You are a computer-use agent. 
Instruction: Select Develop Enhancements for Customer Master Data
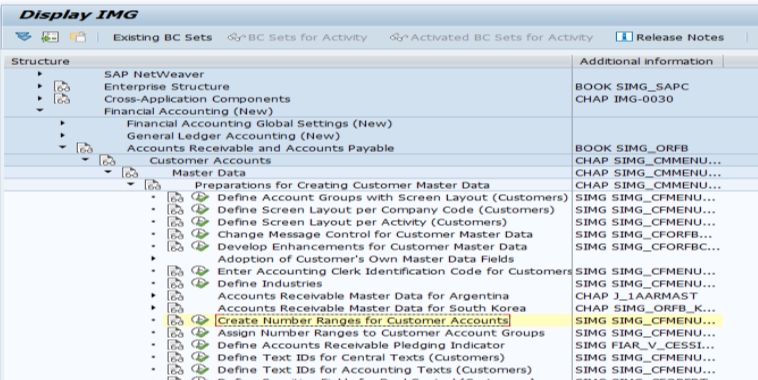(x=372, y=247)
